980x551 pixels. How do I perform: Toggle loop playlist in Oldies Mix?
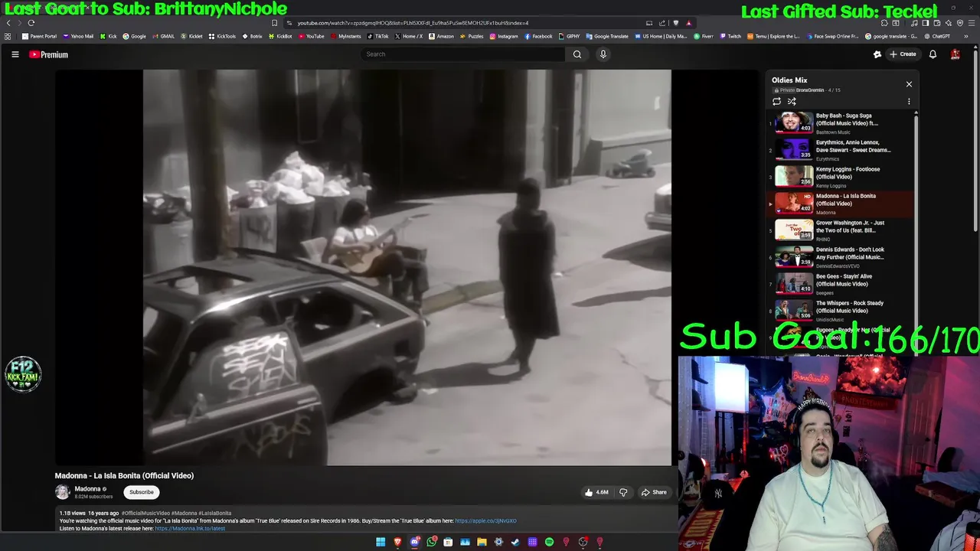[776, 101]
